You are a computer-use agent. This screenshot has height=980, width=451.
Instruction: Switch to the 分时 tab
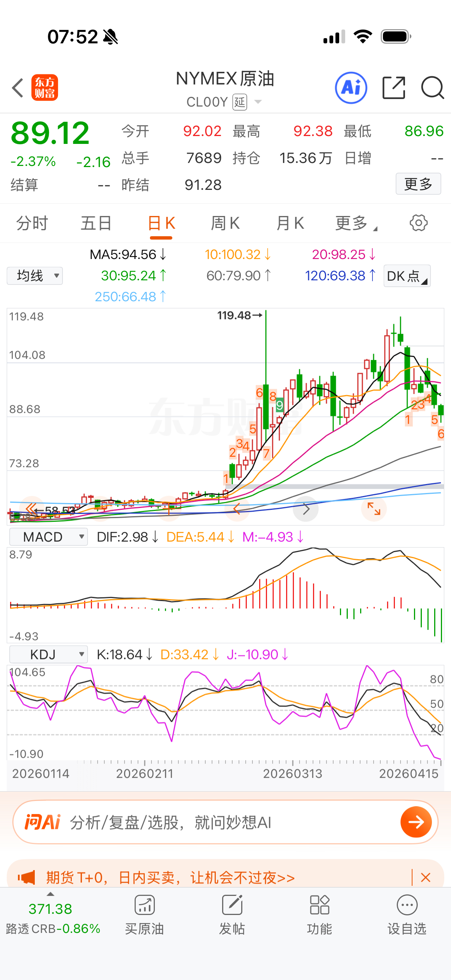[x=32, y=223]
